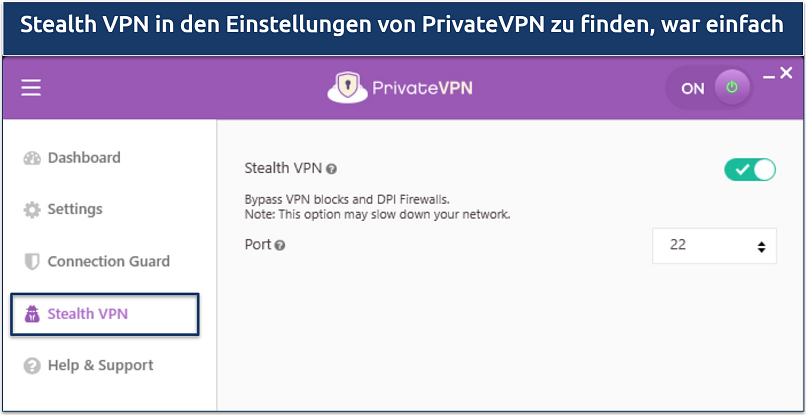Click the Dashboard speedometer icon
Image resolution: width=806 pixels, height=415 pixels.
pos(31,158)
